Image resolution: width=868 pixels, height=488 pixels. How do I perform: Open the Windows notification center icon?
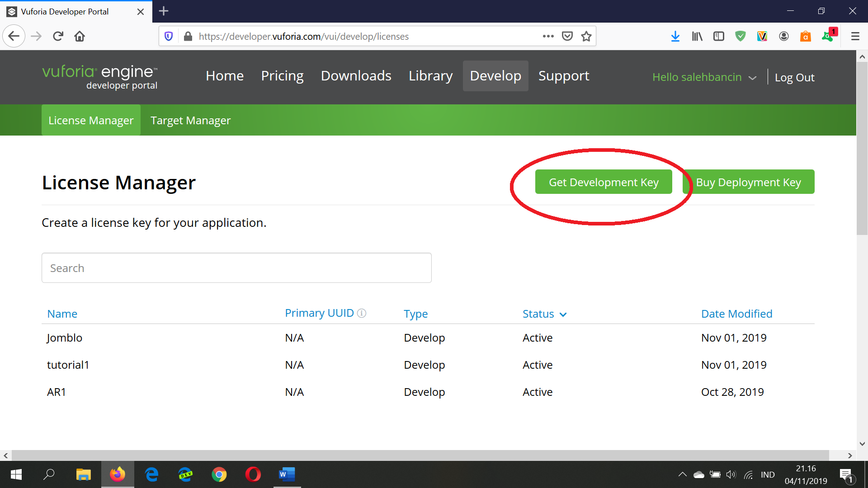[846, 475]
